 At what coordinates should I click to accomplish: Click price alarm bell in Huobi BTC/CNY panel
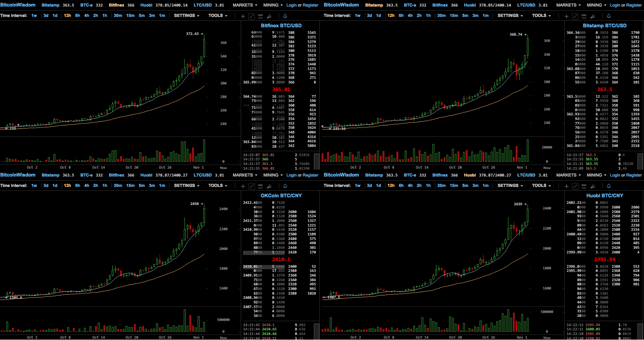coord(609,186)
